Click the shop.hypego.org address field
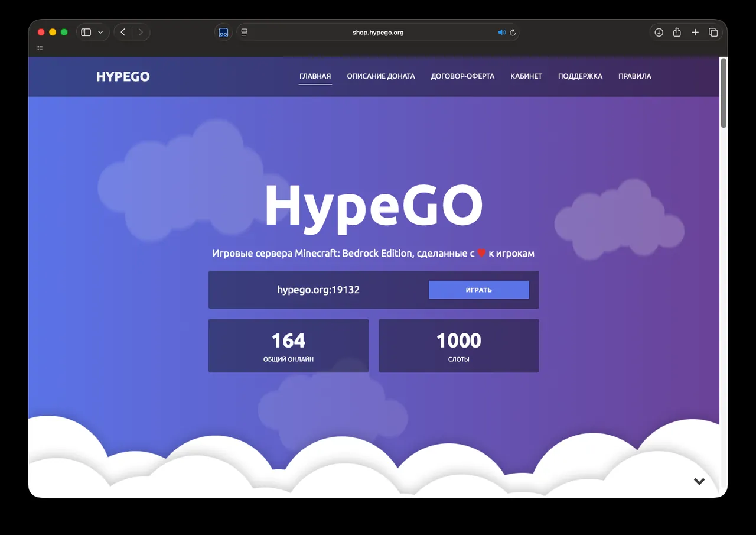This screenshot has width=756, height=535. click(x=378, y=33)
